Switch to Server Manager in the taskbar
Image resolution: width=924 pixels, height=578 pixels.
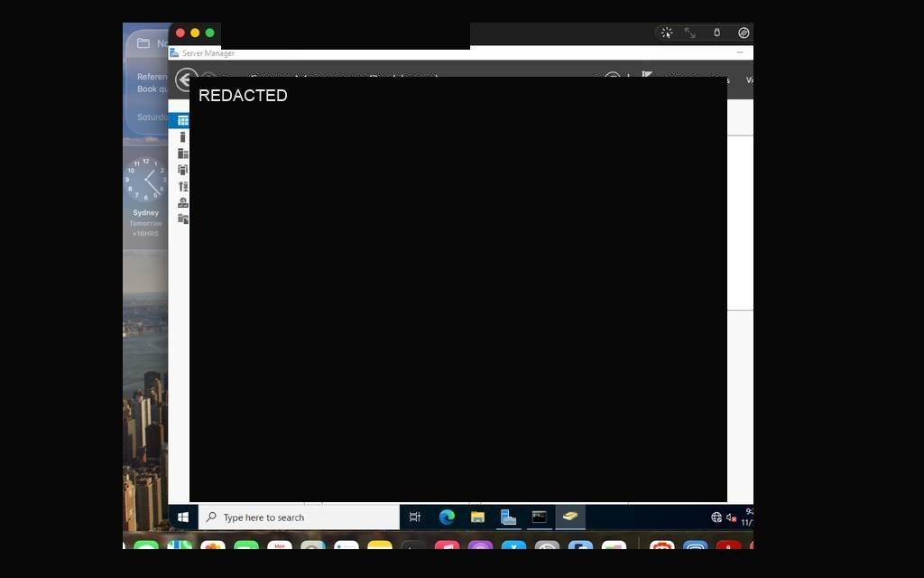coord(508,517)
